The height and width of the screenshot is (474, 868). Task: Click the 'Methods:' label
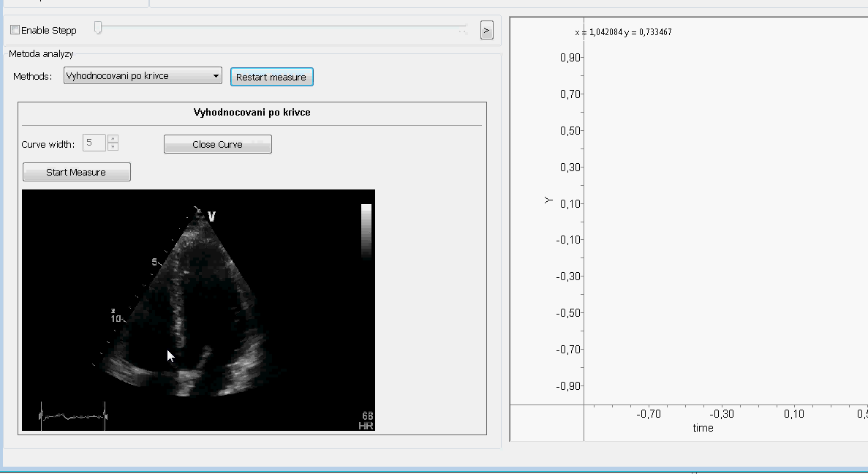[33, 76]
